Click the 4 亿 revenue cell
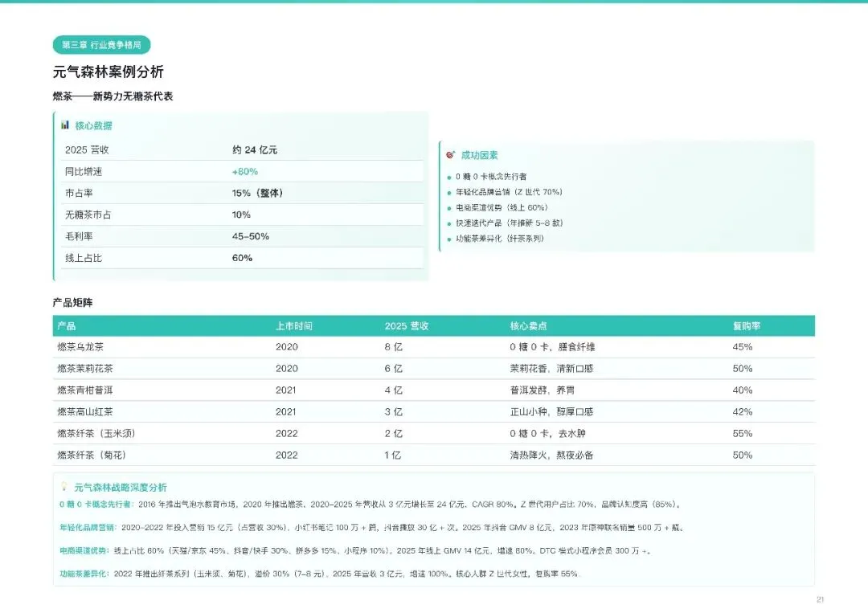 394,390
